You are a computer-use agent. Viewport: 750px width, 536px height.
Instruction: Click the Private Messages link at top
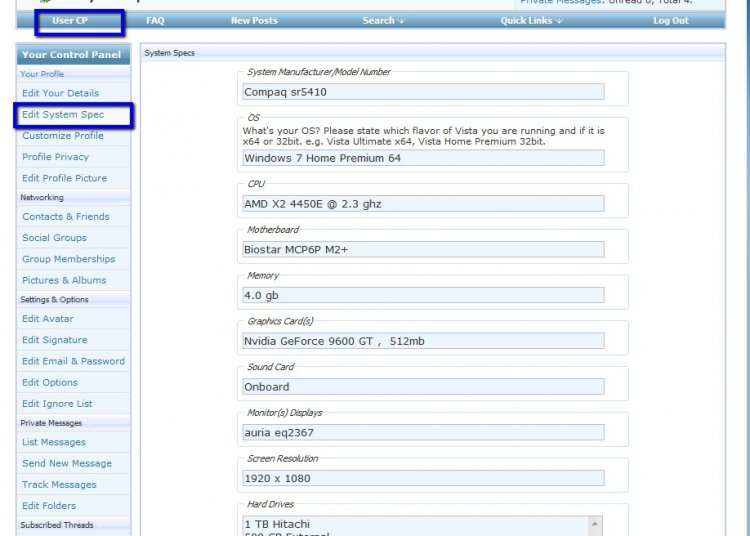560,2
